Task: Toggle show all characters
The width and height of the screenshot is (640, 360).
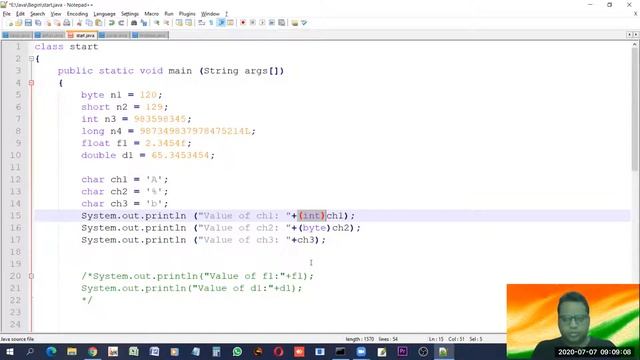Action: (211, 23)
